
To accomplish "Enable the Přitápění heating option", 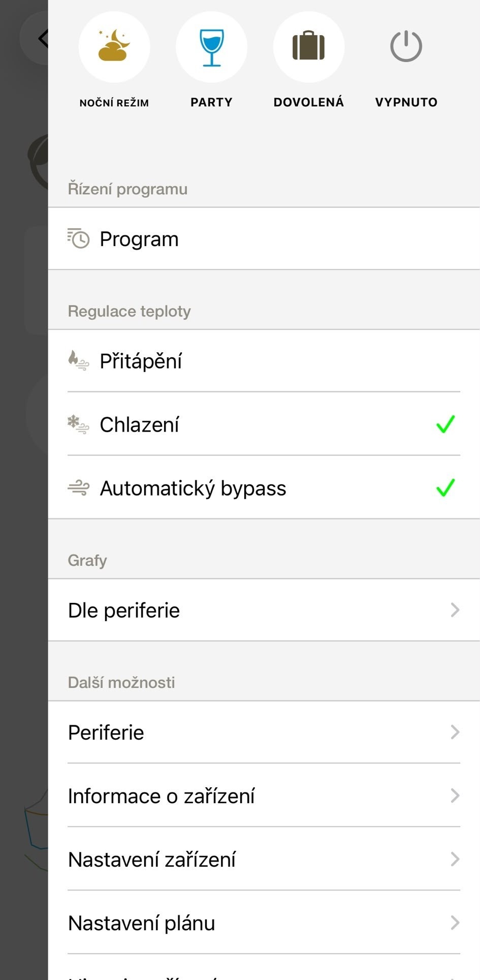I will pyautogui.click(x=264, y=361).
